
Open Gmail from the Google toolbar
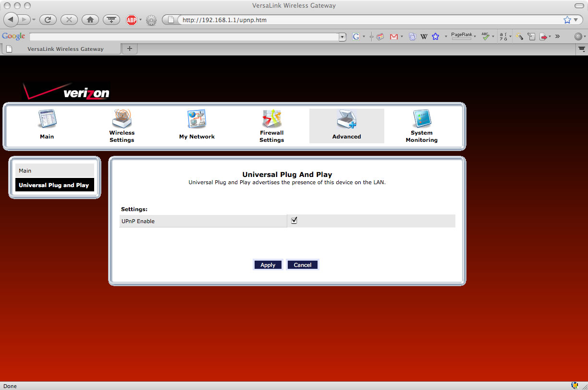coord(394,37)
